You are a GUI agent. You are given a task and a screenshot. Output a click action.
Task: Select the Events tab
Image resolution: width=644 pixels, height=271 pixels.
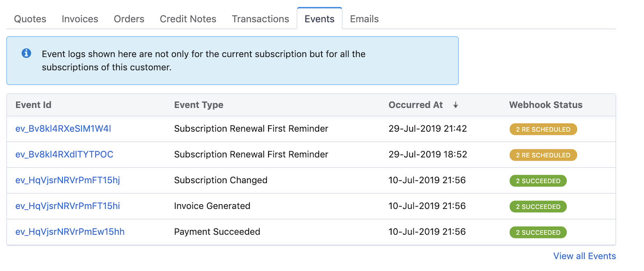[319, 19]
